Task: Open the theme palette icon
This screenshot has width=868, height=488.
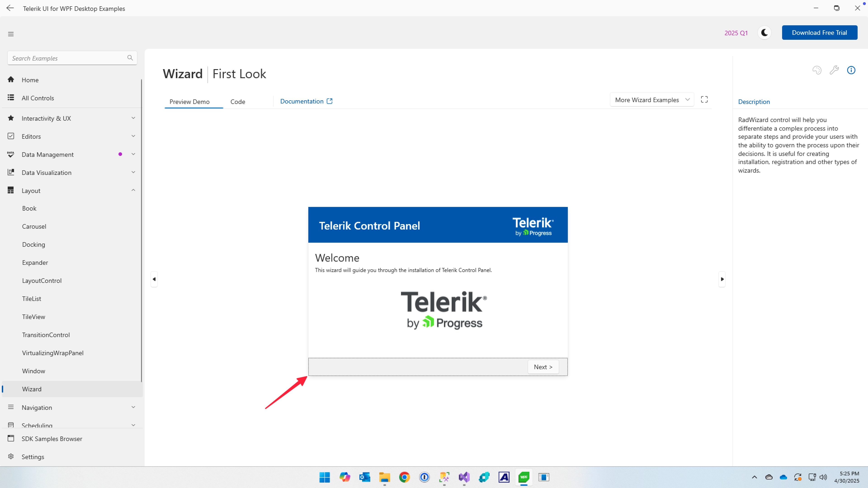Action: point(816,70)
